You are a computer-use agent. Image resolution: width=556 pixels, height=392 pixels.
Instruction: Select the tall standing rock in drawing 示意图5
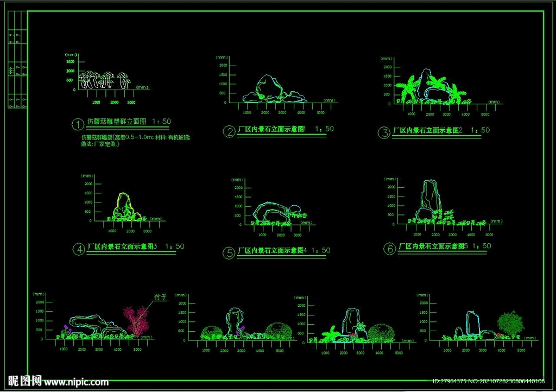point(431,195)
